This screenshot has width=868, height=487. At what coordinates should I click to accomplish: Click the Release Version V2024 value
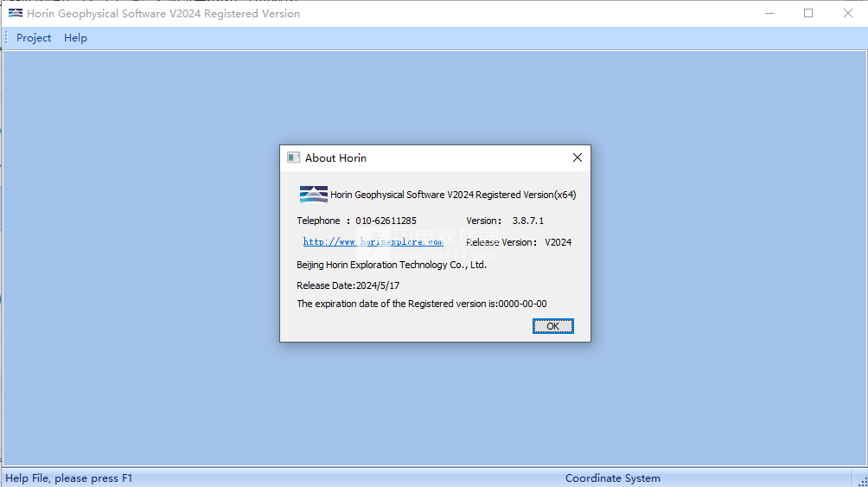pos(558,242)
